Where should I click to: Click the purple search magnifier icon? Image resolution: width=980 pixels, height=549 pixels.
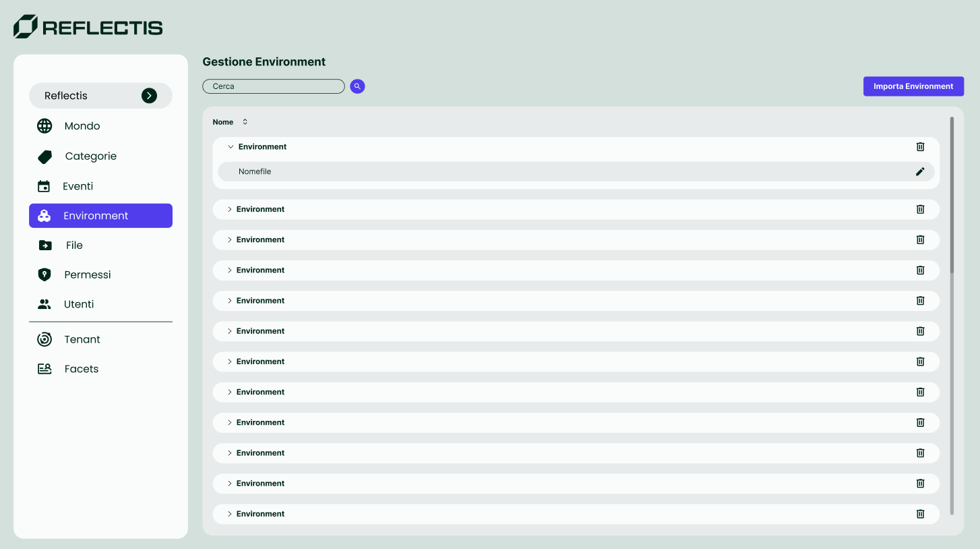pyautogui.click(x=357, y=86)
